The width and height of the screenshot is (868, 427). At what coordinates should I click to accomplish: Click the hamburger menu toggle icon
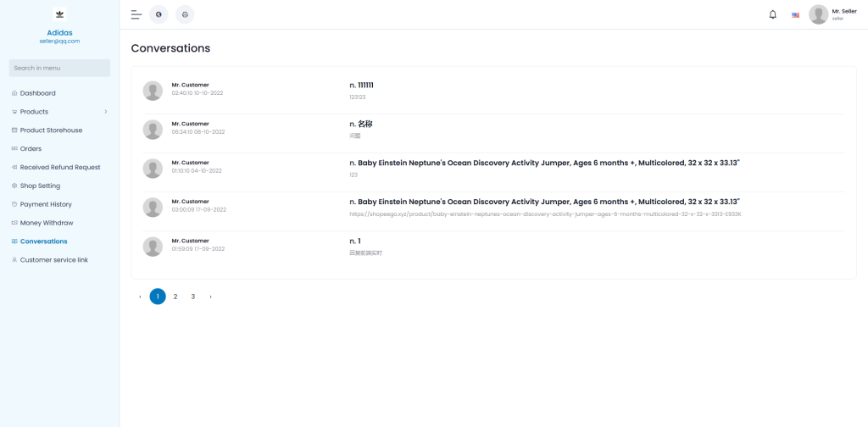136,14
